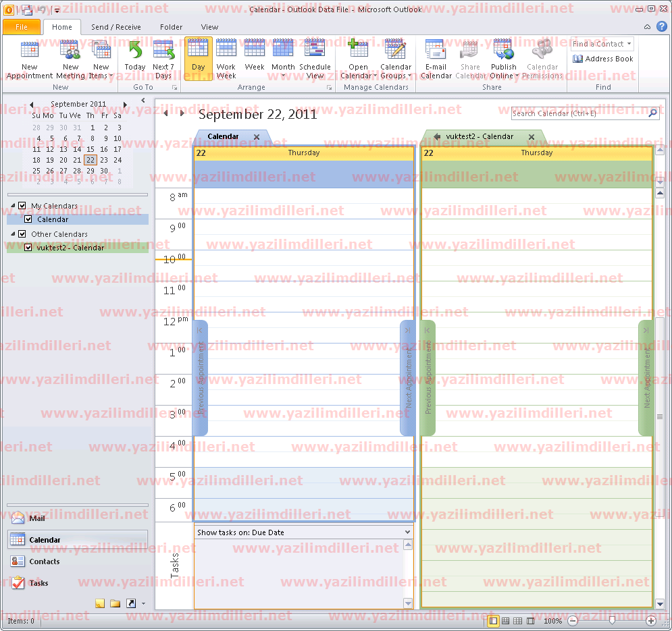Open Arrange group dialog launcher
The width and height of the screenshot is (672, 631).
coord(329,87)
